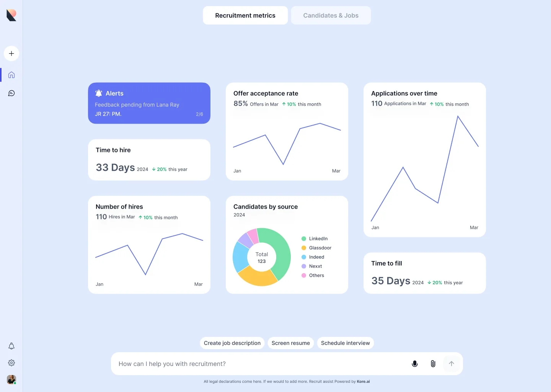
Task: Select the LinkedIn legend color dot
Action: pos(304,238)
